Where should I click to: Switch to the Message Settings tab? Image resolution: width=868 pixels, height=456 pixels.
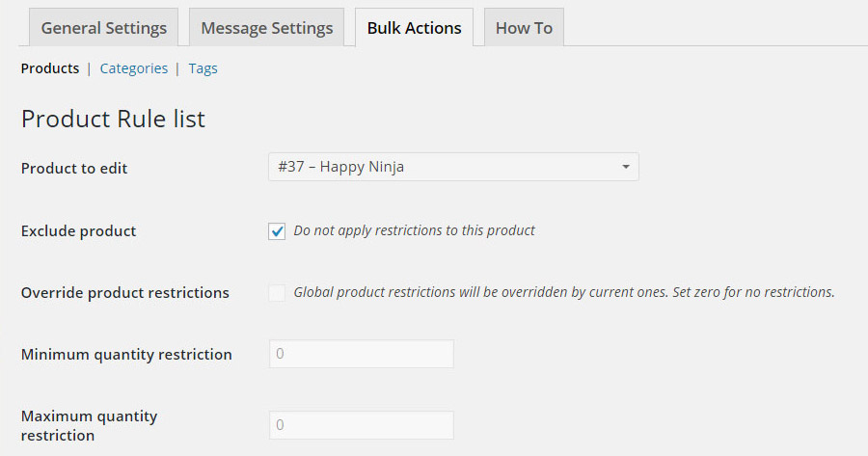point(266,28)
